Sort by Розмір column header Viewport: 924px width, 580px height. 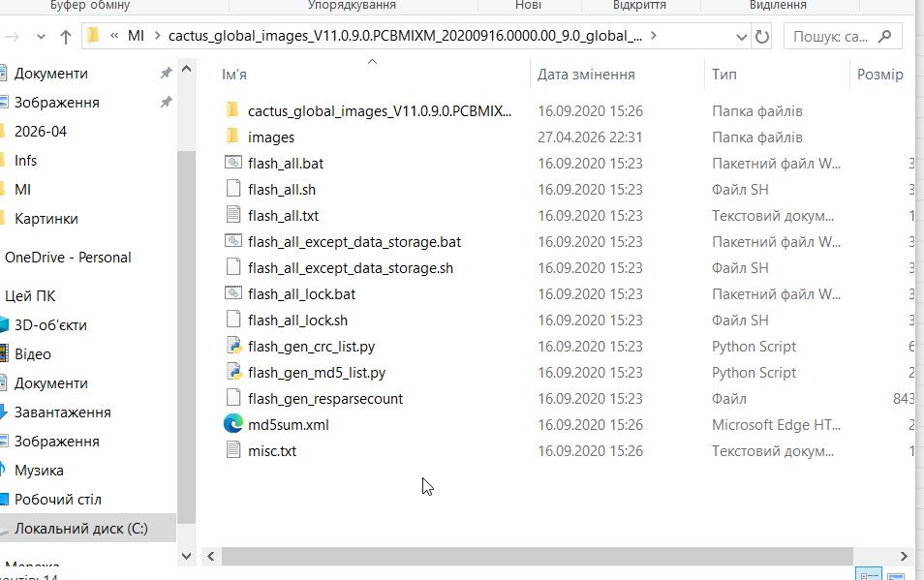[879, 75]
